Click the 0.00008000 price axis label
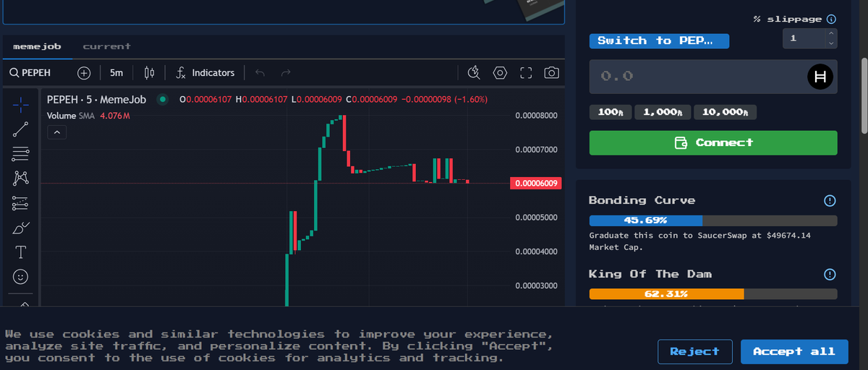Viewport: 868px width, 370px height. tap(538, 116)
